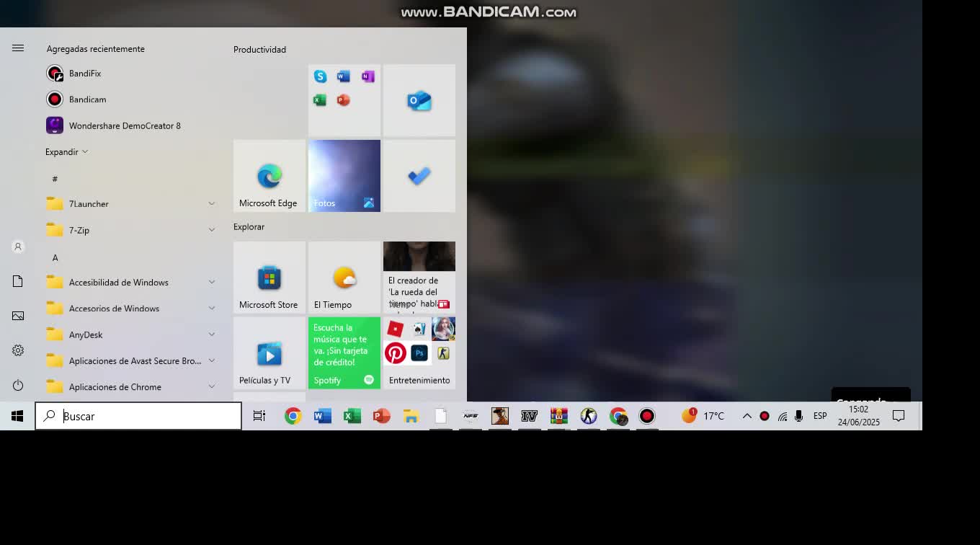Viewport: 980px width, 545px height.
Task: Open the Fotos tile
Action: pyautogui.click(x=344, y=176)
